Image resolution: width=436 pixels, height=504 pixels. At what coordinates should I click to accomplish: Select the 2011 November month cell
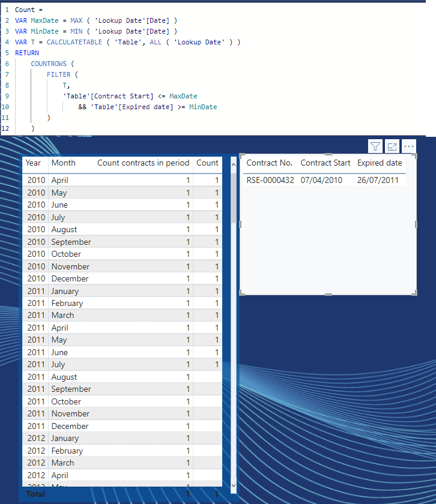point(70,413)
